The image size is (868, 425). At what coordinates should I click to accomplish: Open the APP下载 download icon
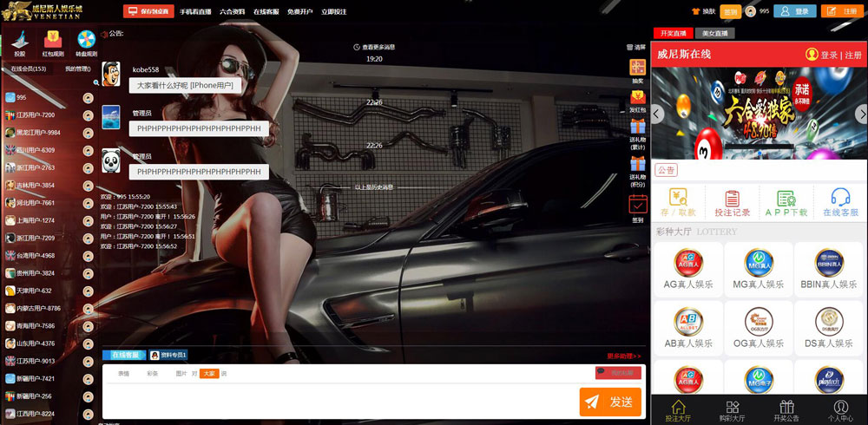tap(786, 202)
